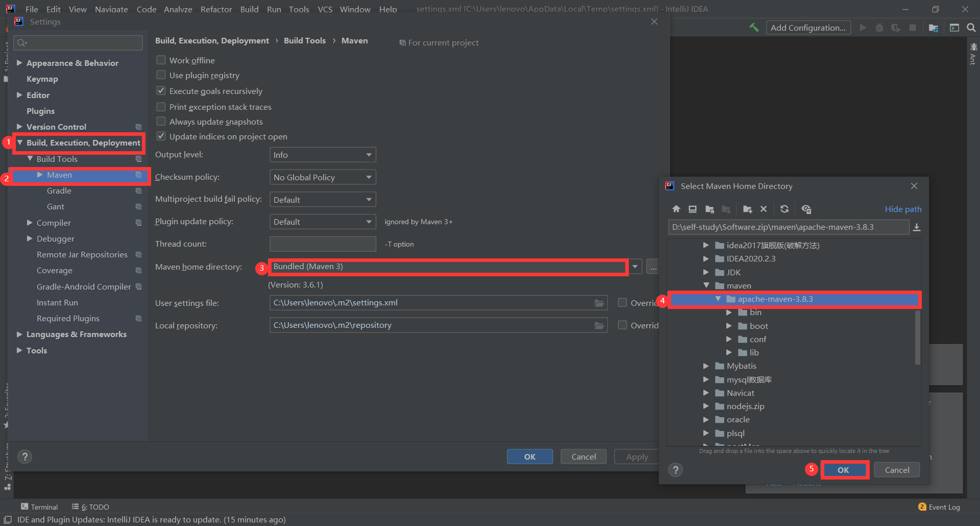Expand the Mybatis folder in tree

click(706, 366)
